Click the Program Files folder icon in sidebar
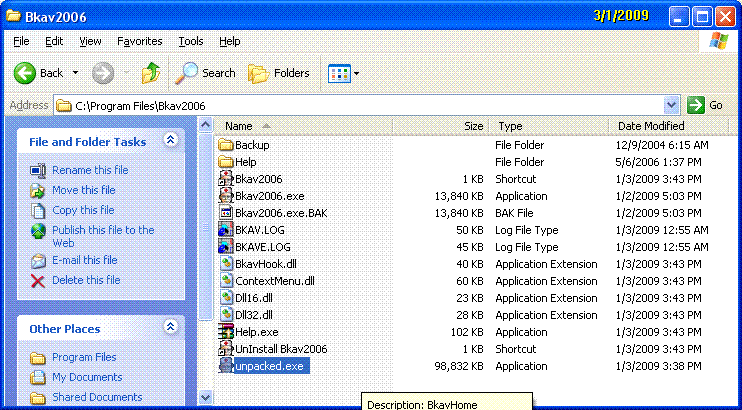 (38, 357)
